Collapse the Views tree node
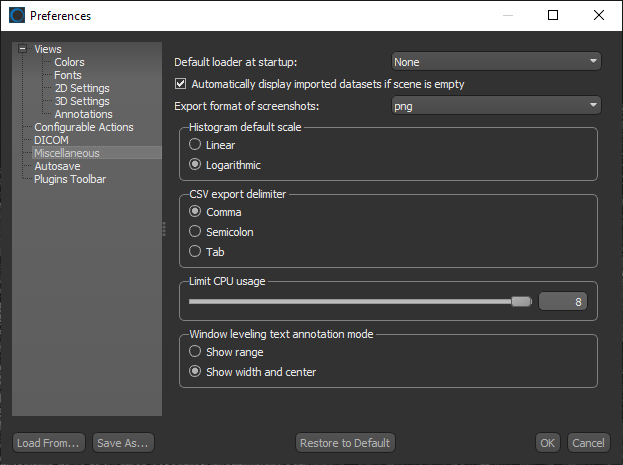Image resolution: width=623 pixels, height=465 pixels. (x=22, y=49)
